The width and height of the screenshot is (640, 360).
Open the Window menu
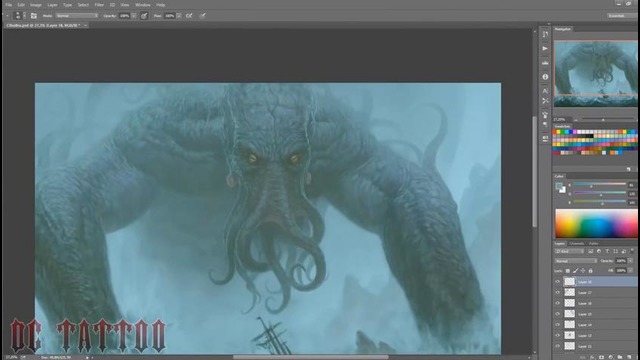pyautogui.click(x=142, y=5)
